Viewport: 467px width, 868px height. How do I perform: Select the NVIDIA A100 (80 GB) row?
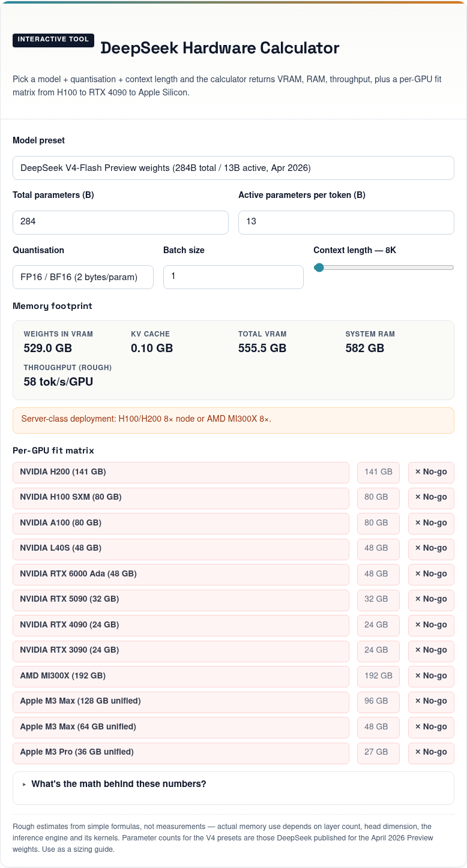(x=181, y=523)
